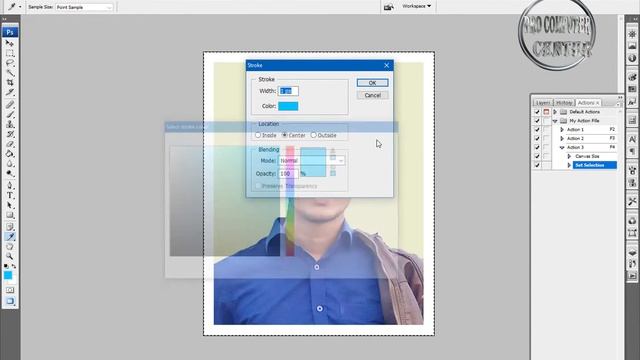Select the Slice tool
This screenshot has width=640, height=360.
click(x=10, y=93)
